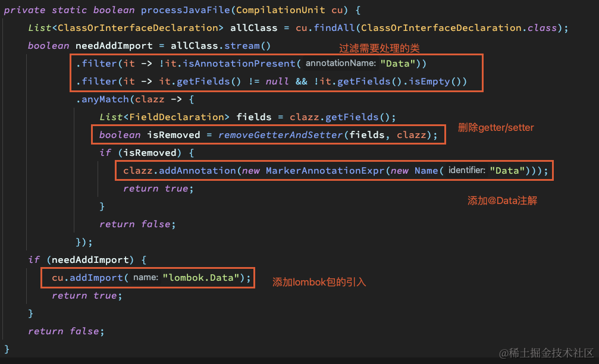Click the identifier parameter hint
Viewport: 599px width, 364px height.
coord(466,170)
